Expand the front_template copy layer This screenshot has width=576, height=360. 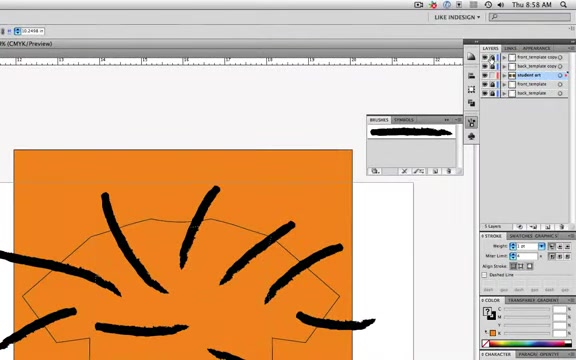click(504, 58)
